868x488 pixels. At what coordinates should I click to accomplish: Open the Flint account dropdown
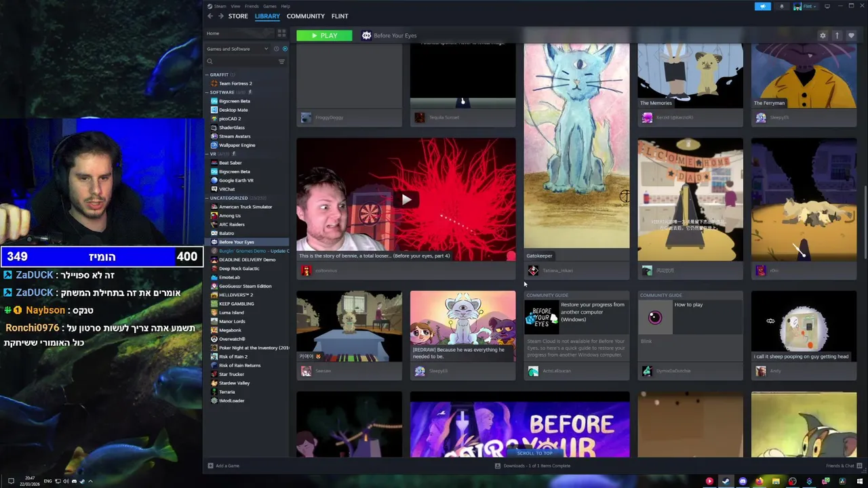pyautogui.click(x=805, y=6)
